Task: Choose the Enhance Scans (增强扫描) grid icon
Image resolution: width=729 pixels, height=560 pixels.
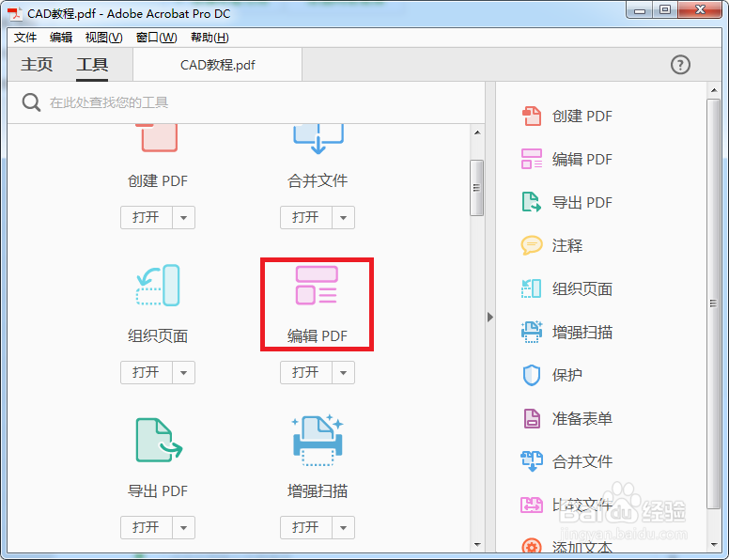Action: pos(318,440)
